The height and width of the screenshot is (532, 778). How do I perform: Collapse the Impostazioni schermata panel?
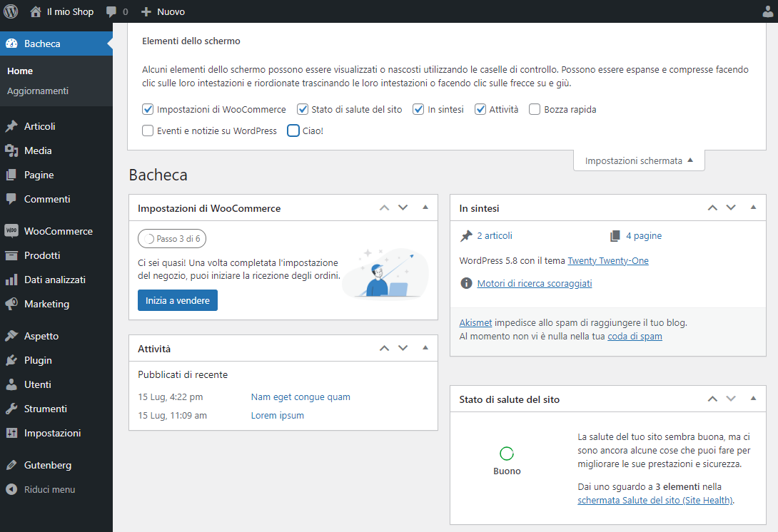point(639,161)
